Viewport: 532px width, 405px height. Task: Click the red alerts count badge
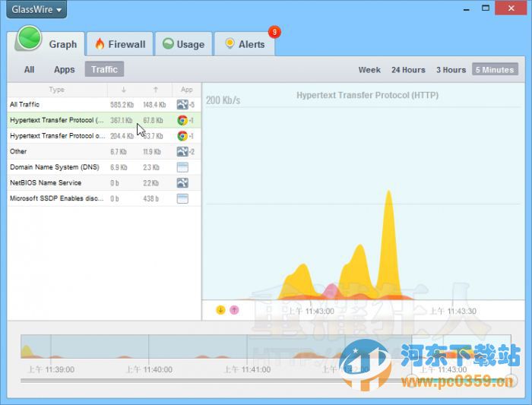pyautogui.click(x=274, y=32)
